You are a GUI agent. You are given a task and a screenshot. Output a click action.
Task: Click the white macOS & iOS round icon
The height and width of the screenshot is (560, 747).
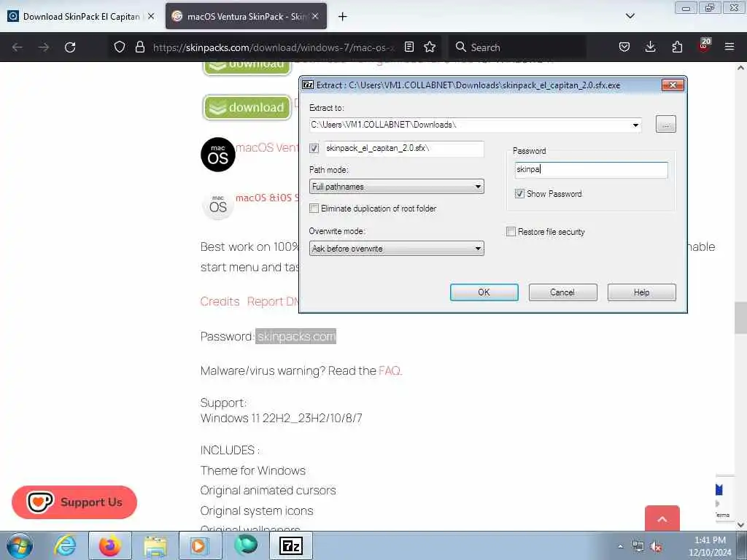pyautogui.click(x=217, y=205)
